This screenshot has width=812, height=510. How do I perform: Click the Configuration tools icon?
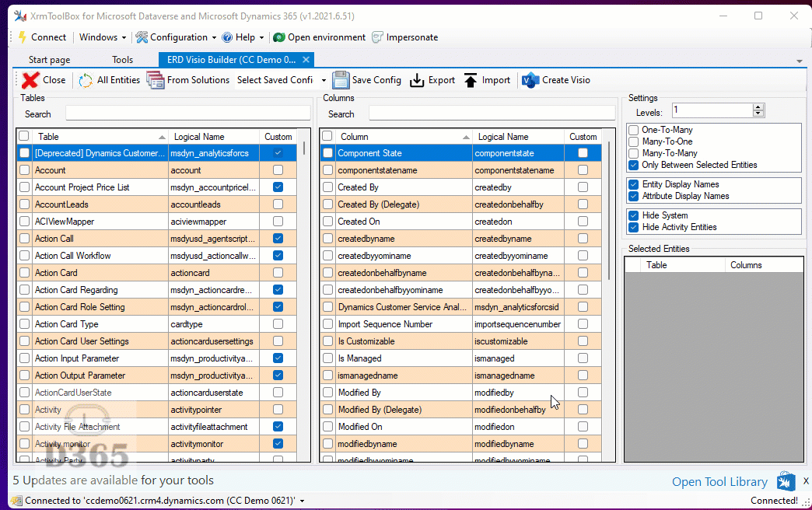[x=142, y=37]
